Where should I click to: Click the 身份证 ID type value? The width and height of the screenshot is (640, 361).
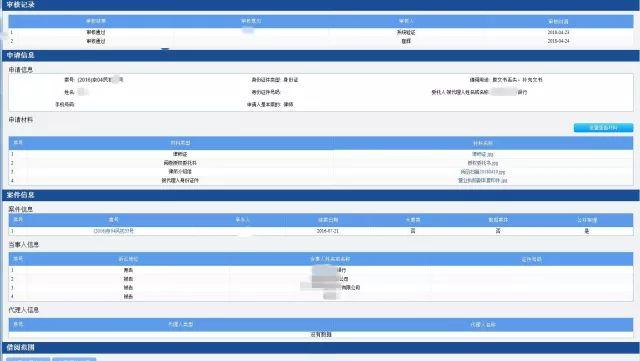[291, 80]
